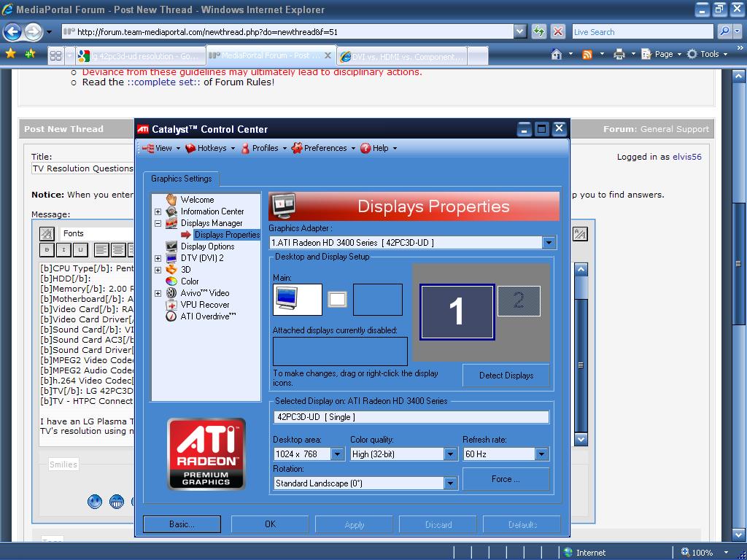Open Graphics Adapter dropdown list
This screenshot has height=560, width=747.
(549, 242)
